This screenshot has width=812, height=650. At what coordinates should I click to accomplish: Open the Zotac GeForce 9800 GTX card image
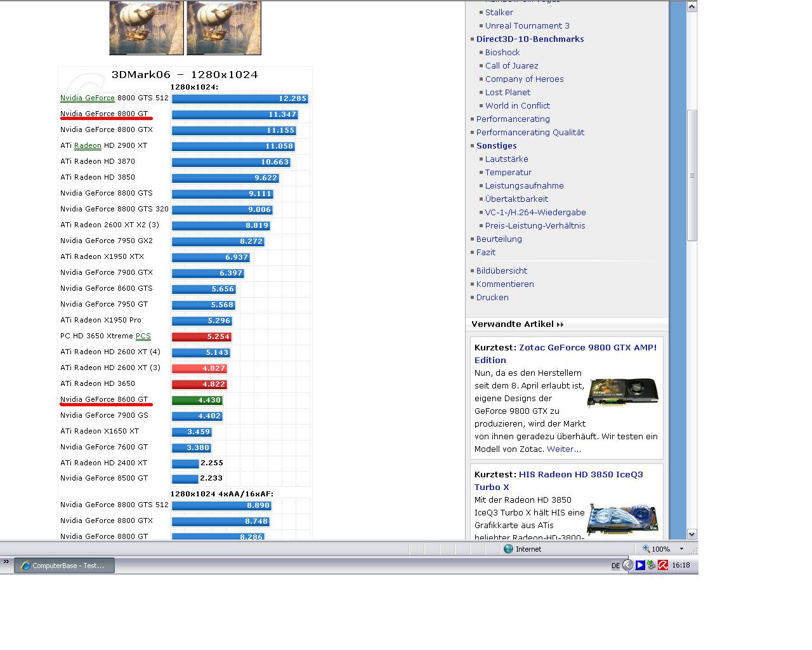point(623,392)
